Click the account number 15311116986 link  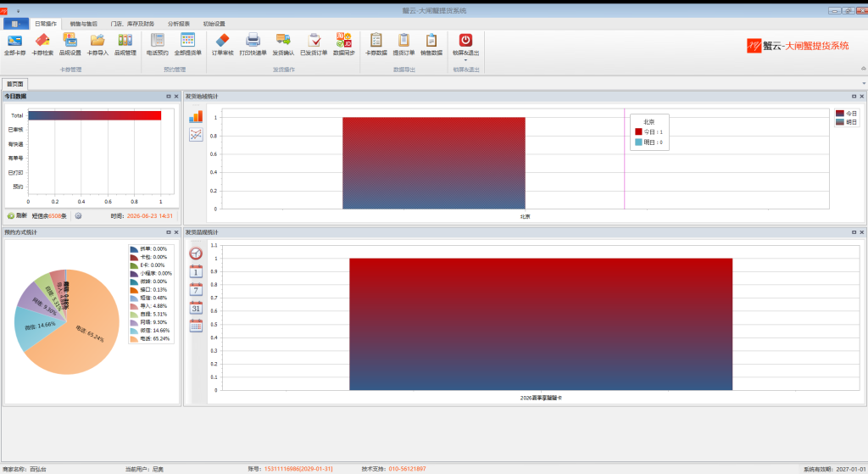pos(298,469)
